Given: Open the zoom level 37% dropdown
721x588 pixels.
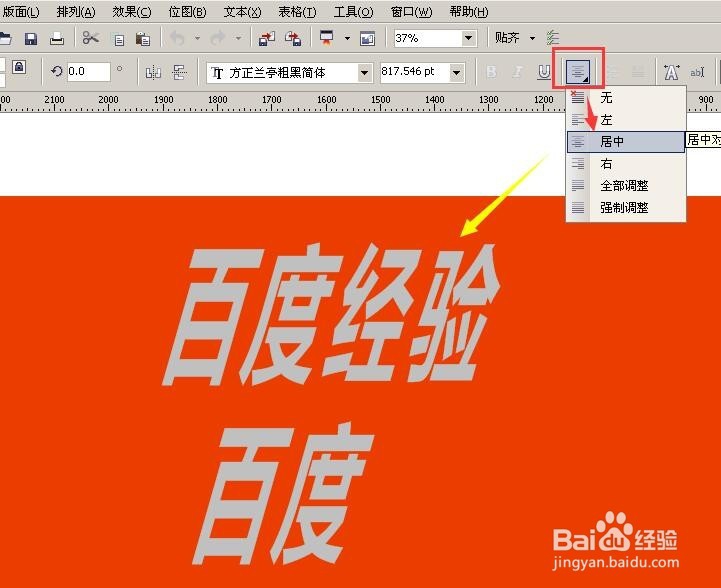Looking at the screenshot, I should tap(468, 38).
